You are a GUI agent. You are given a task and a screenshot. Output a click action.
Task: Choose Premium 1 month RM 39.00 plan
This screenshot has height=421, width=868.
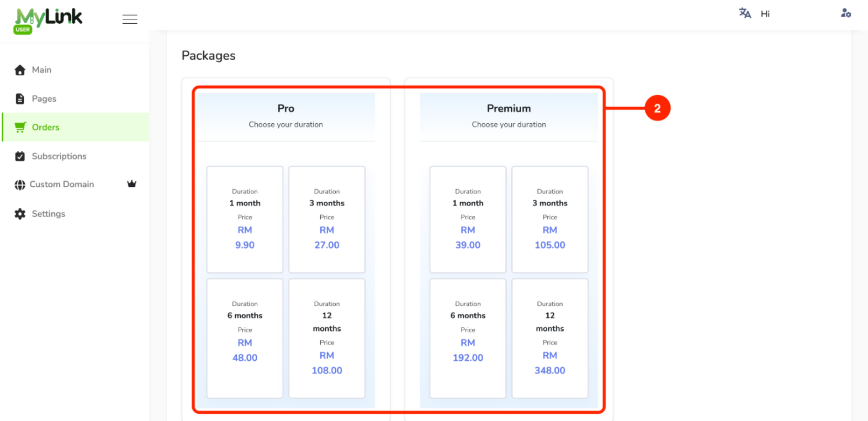[468, 219]
